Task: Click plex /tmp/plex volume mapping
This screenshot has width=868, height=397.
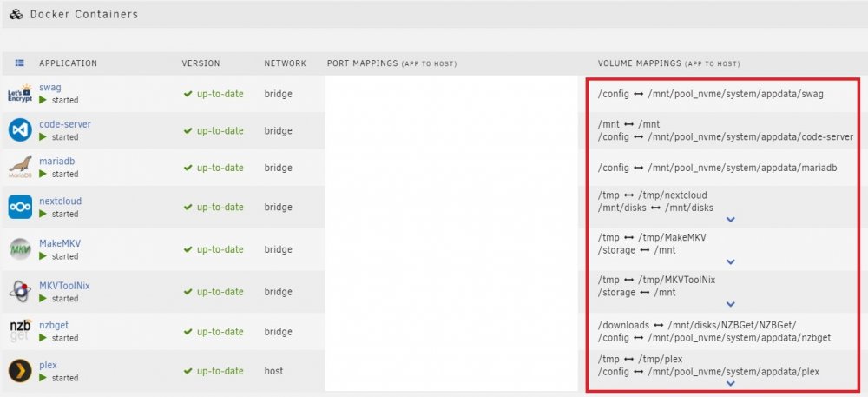Action: pos(640,360)
